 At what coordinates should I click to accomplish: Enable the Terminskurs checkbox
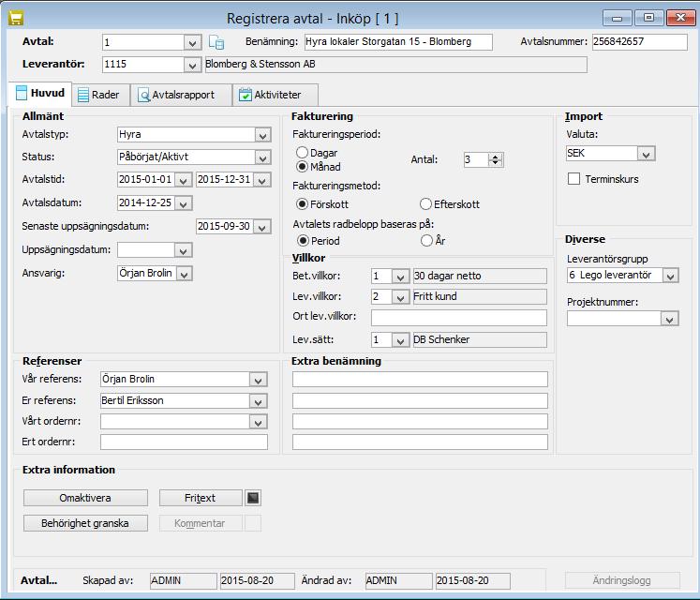pyautogui.click(x=573, y=179)
